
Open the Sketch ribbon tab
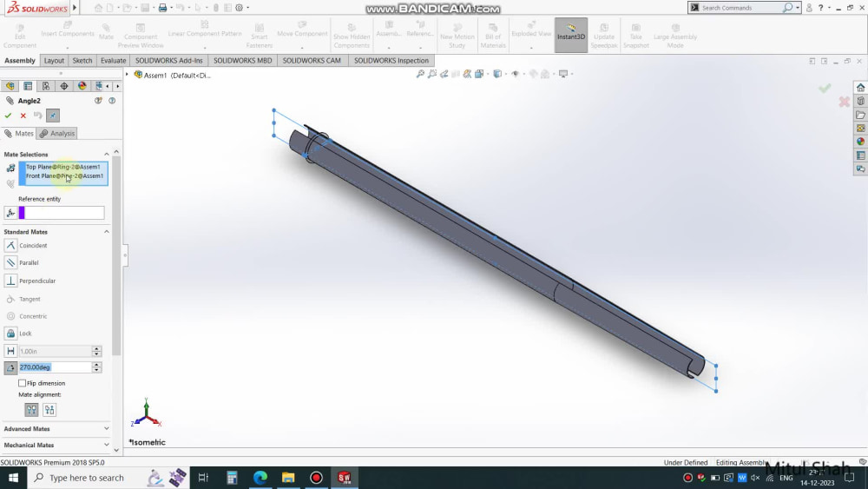pyautogui.click(x=82, y=60)
